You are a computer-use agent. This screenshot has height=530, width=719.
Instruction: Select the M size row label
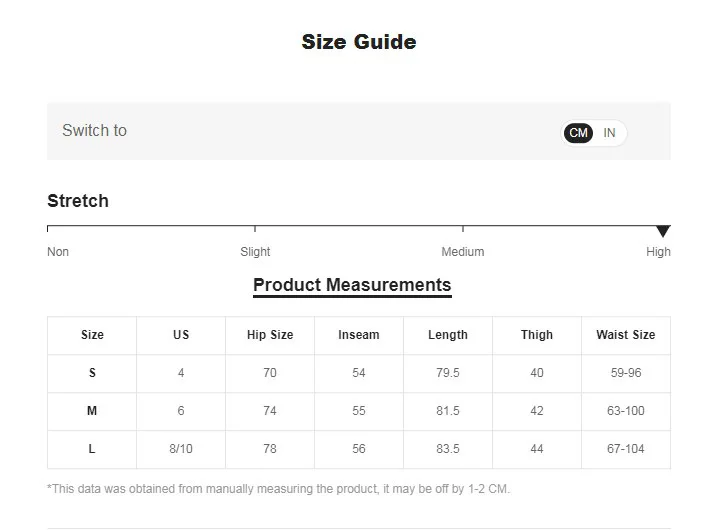pos(92,411)
